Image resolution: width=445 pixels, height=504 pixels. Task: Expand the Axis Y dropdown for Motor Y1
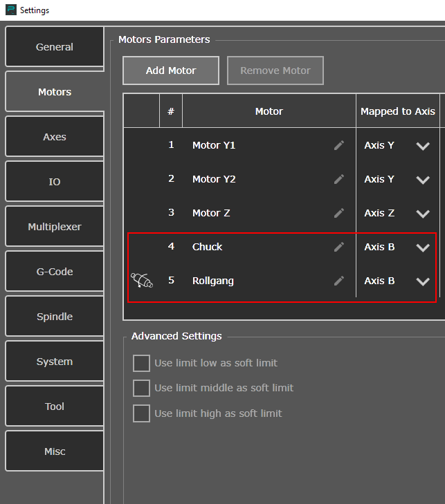click(422, 146)
